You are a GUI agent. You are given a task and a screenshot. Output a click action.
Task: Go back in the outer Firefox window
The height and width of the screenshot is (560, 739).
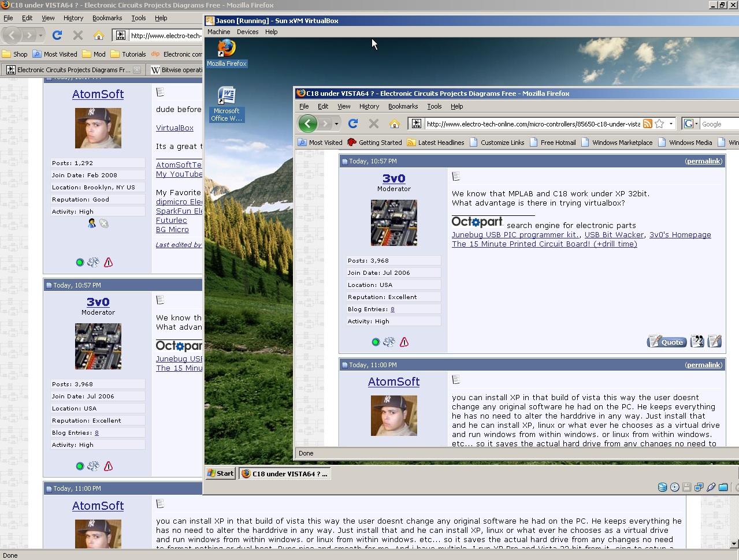click(13, 36)
